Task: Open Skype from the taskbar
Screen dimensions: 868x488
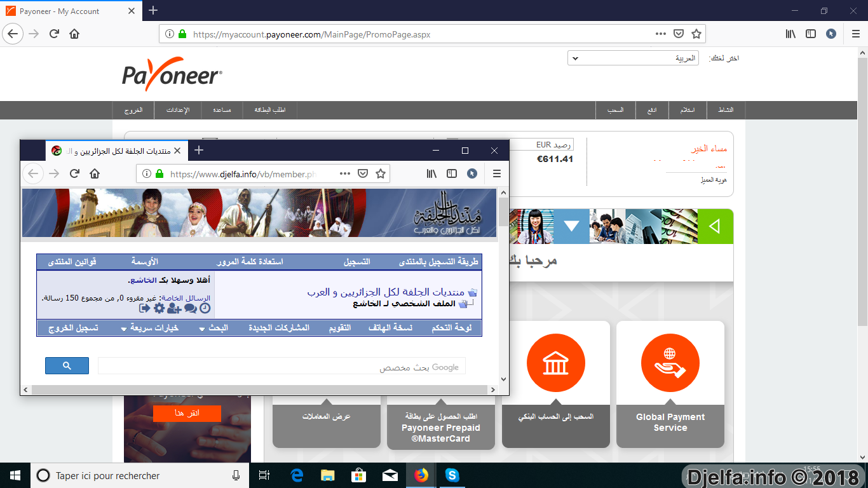Action: 452,475
